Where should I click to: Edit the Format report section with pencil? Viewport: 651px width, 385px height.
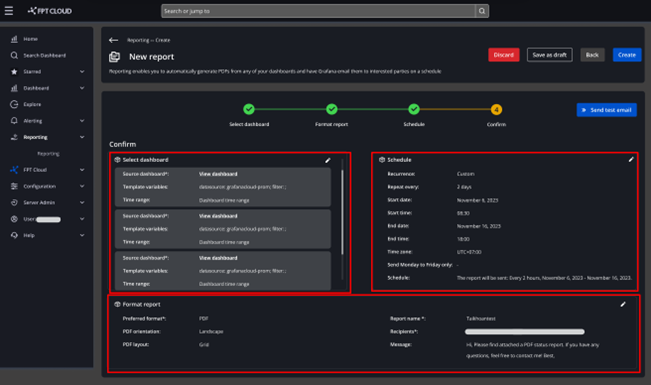[623, 304]
